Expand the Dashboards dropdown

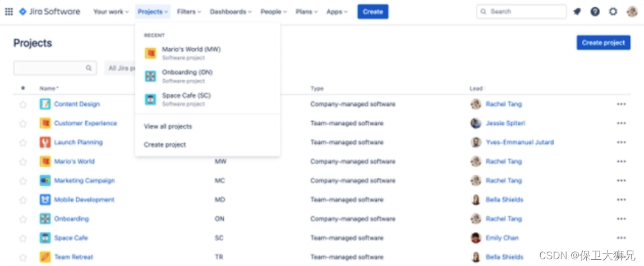tap(231, 12)
